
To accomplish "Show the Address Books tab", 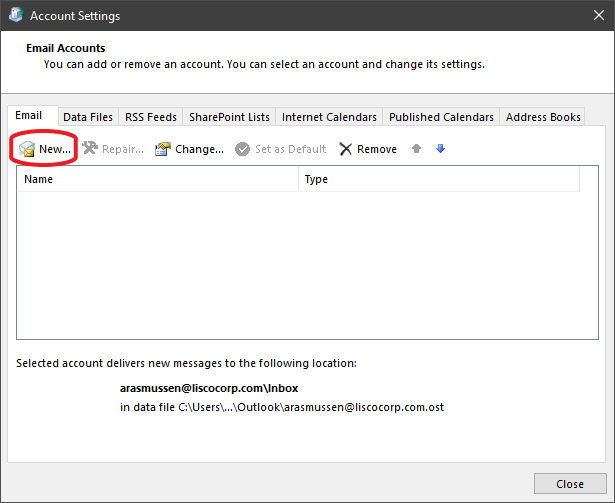I will click(x=543, y=117).
